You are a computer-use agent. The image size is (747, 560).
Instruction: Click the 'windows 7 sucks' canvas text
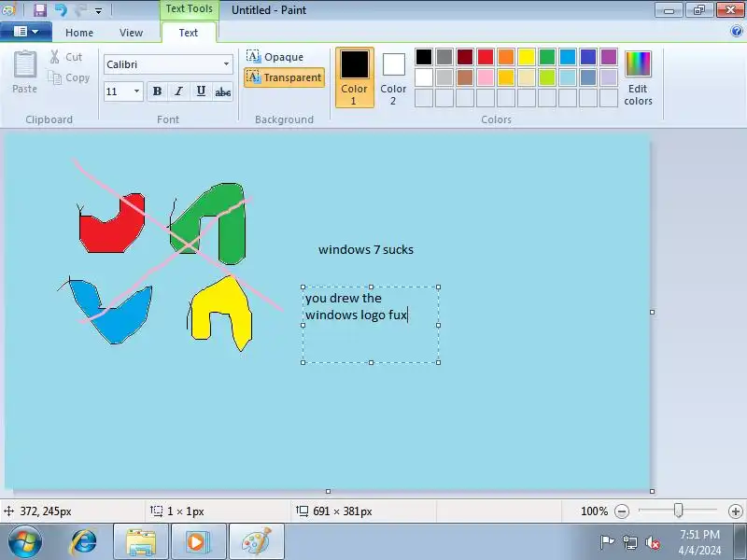point(366,249)
